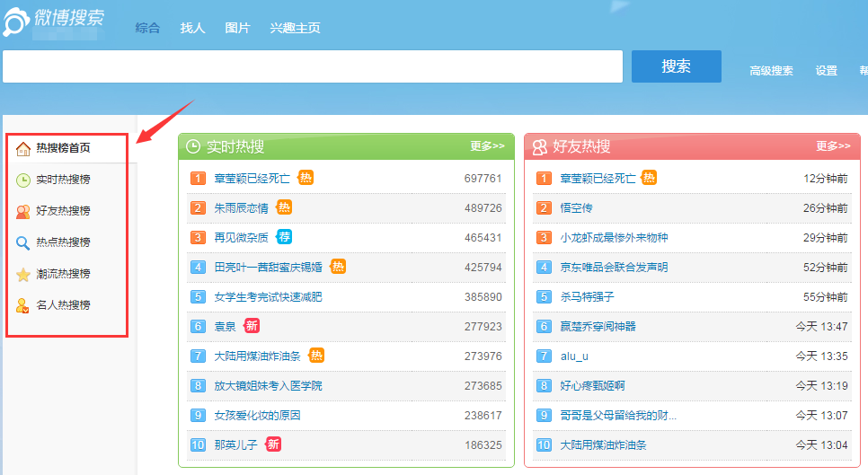Click the green clock icon beside 实时热搜榜
This screenshot has width=868, height=475.
click(x=23, y=180)
